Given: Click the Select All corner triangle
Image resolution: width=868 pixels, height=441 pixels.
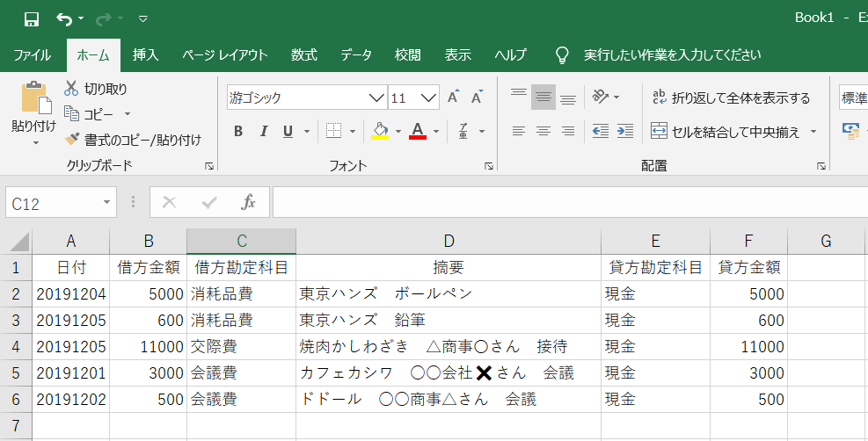Looking at the screenshot, I should [x=18, y=241].
